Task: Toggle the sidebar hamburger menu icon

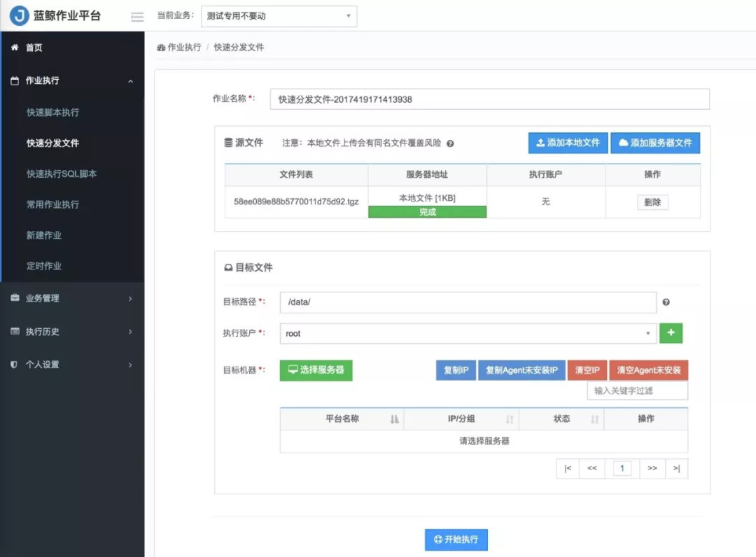Action: pos(137,17)
